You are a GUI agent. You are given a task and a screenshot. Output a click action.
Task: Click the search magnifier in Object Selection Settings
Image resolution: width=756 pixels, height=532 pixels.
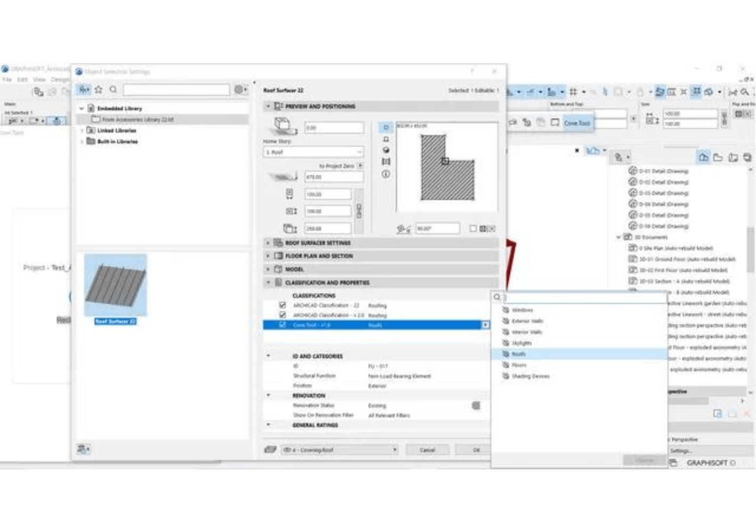point(112,89)
